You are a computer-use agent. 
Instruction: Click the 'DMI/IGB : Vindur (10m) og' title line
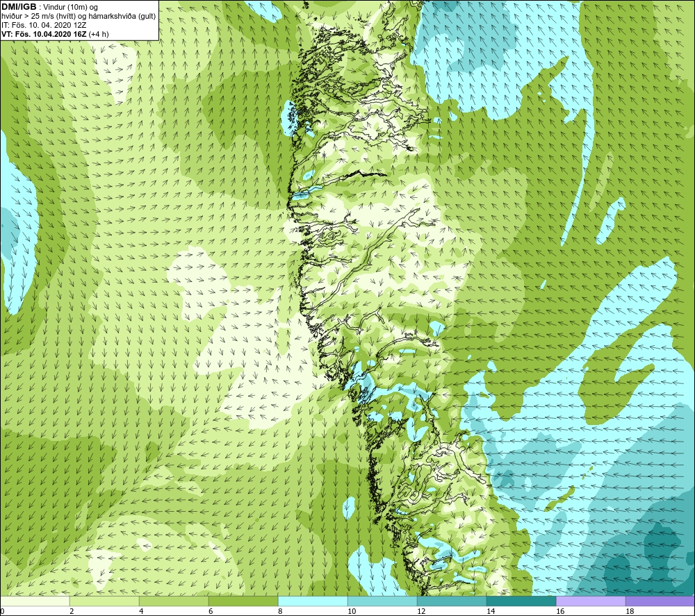coord(49,7)
